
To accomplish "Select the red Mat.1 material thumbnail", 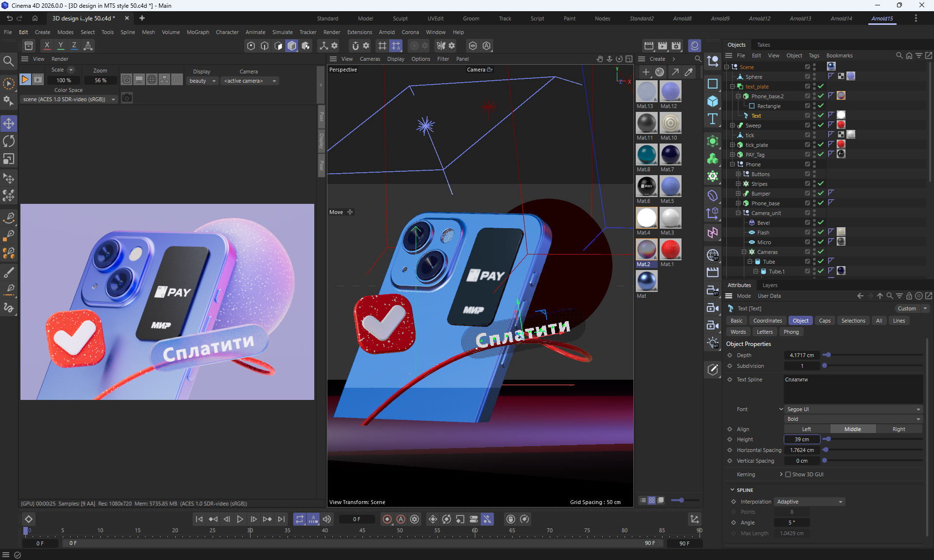I will click(x=670, y=250).
